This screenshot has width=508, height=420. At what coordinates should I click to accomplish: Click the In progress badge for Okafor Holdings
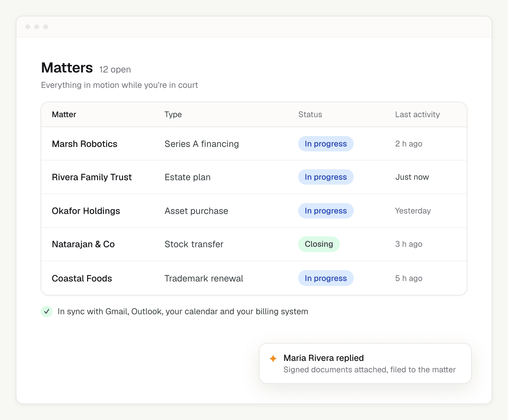click(x=326, y=211)
